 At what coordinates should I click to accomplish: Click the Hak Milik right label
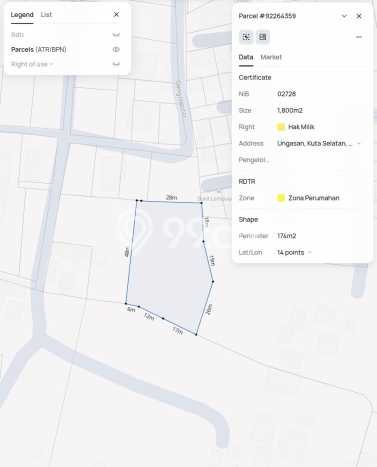[301, 127]
